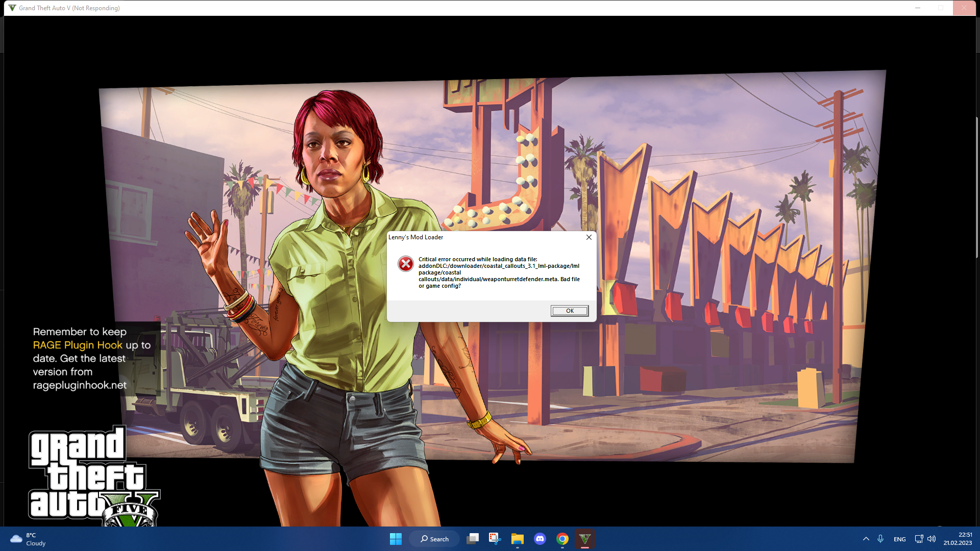Click the Grand Theft Auto V title bar icon

[x=12, y=8]
